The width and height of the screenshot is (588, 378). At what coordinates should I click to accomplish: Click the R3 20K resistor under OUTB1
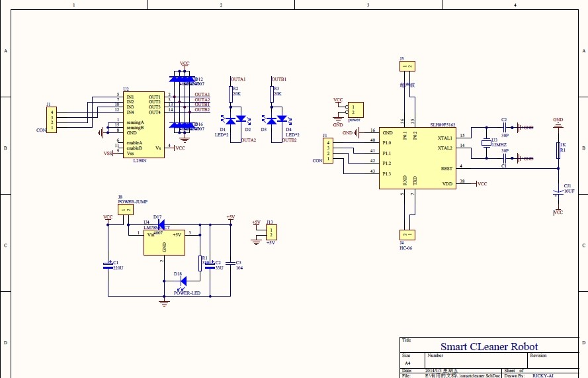point(272,94)
